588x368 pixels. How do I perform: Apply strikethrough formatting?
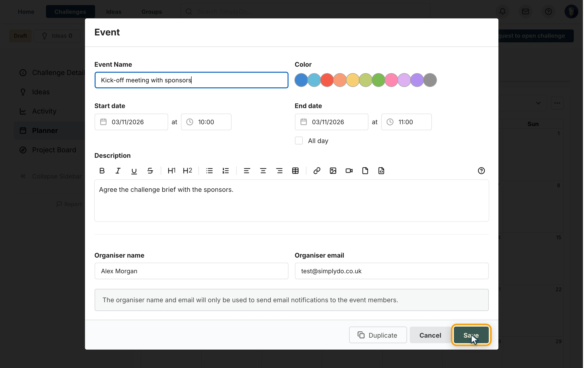click(x=150, y=171)
